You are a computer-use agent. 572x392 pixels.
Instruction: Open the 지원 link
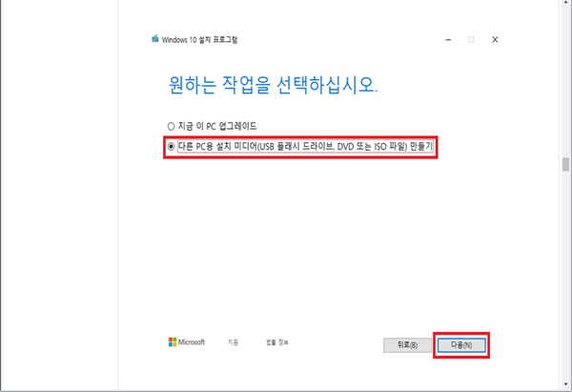(233, 342)
